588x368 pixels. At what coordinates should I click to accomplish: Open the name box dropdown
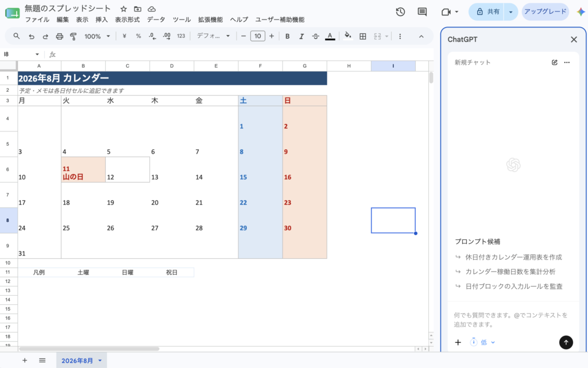(37, 55)
